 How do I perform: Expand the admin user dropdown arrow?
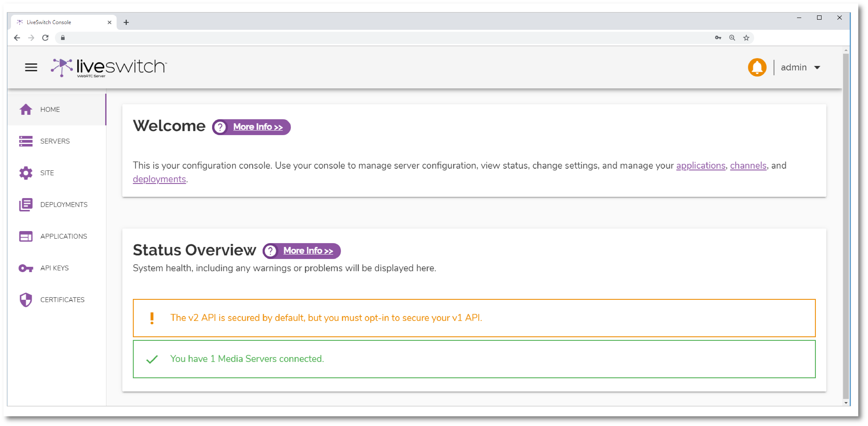pos(817,68)
